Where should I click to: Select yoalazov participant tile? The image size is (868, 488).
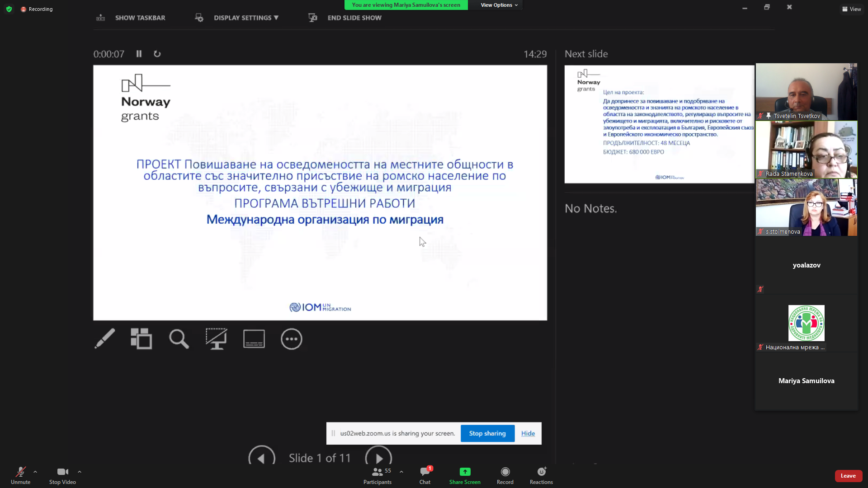(x=806, y=265)
